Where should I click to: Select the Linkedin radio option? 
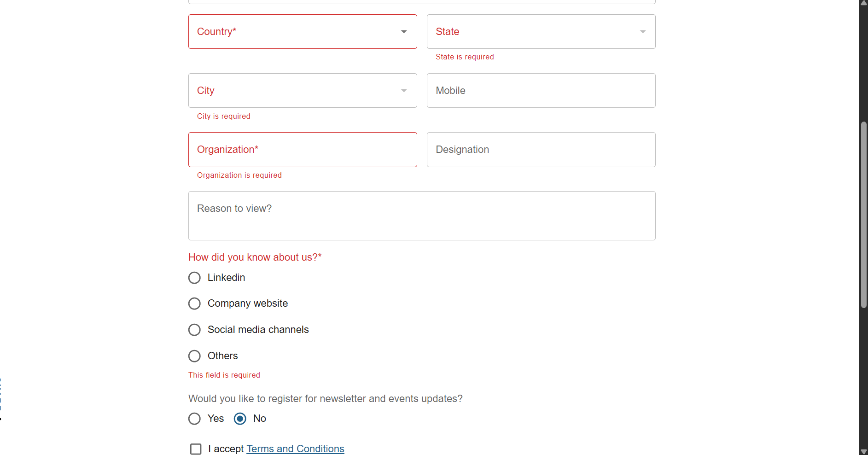[194, 278]
